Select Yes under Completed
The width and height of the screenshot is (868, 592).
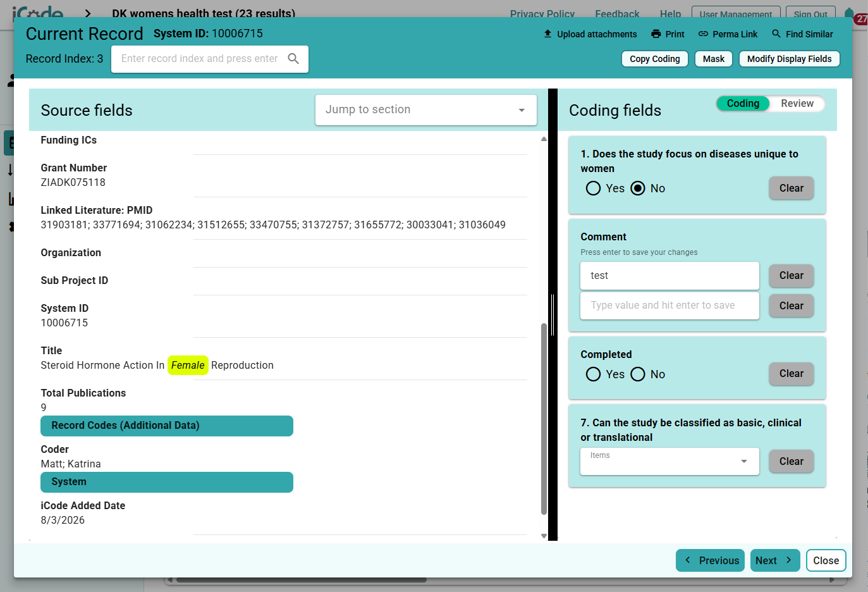pyautogui.click(x=593, y=374)
